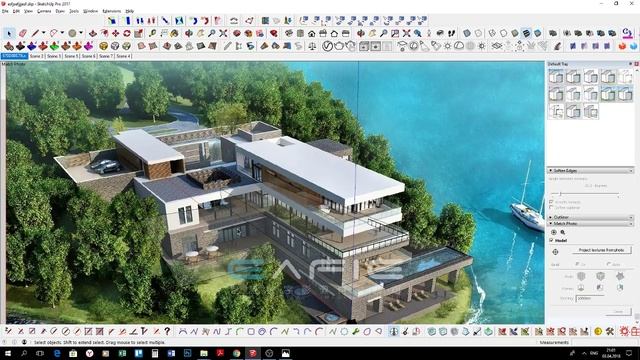Click Project textures from photo button
Image resolution: width=640 pixels, height=360 pixels.
601,250
